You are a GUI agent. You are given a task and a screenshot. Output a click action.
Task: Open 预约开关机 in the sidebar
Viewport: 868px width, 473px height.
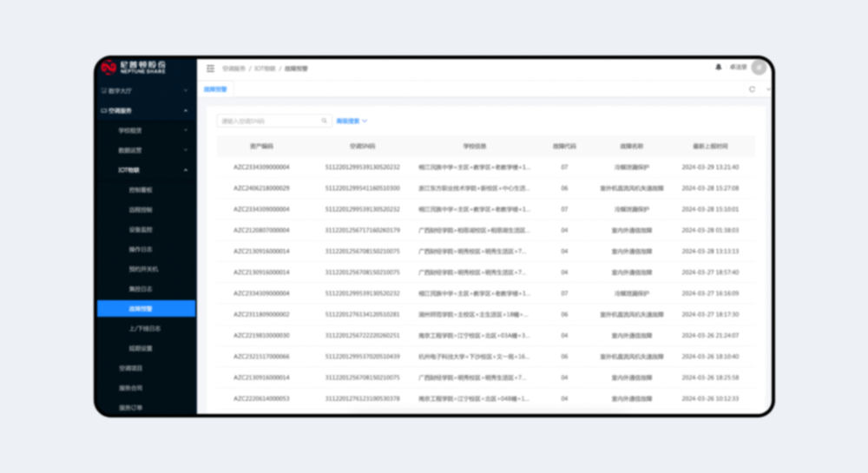[x=143, y=269]
